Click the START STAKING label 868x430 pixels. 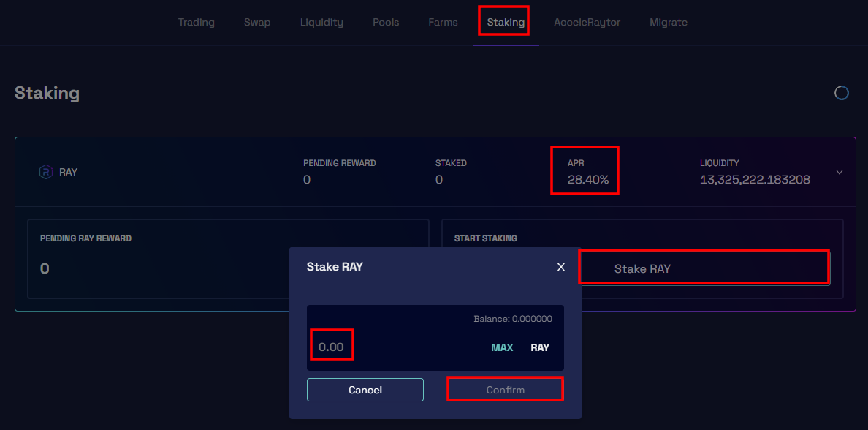[485, 238]
